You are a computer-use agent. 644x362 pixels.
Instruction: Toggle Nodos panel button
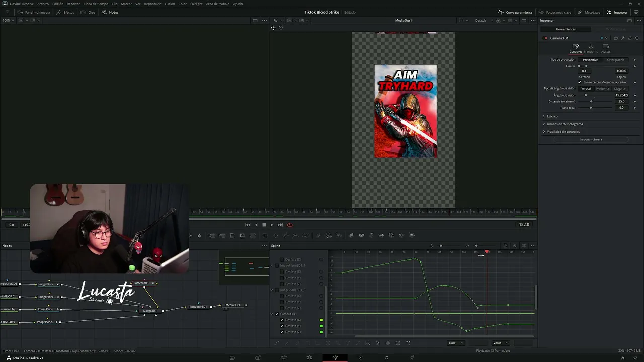(110, 12)
